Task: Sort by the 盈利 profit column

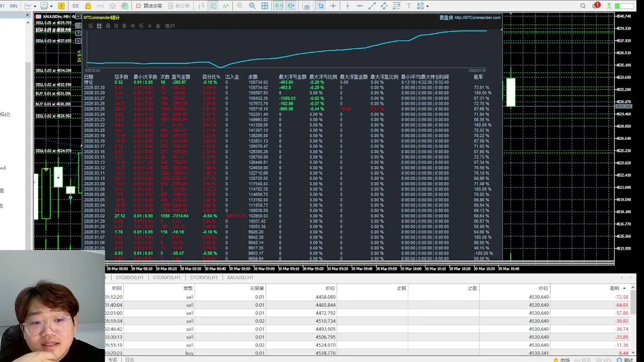Action: [615, 289]
